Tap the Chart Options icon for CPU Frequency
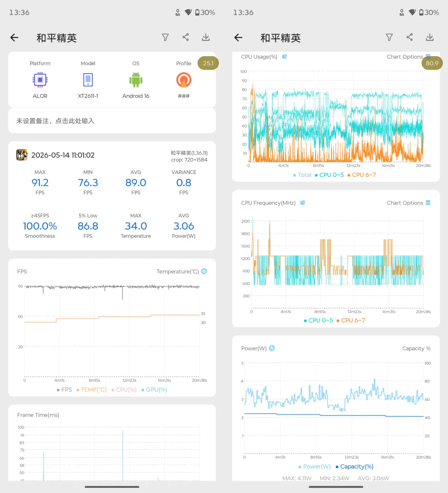Viewport: 448px width, 493px height. tap(428, 203)
